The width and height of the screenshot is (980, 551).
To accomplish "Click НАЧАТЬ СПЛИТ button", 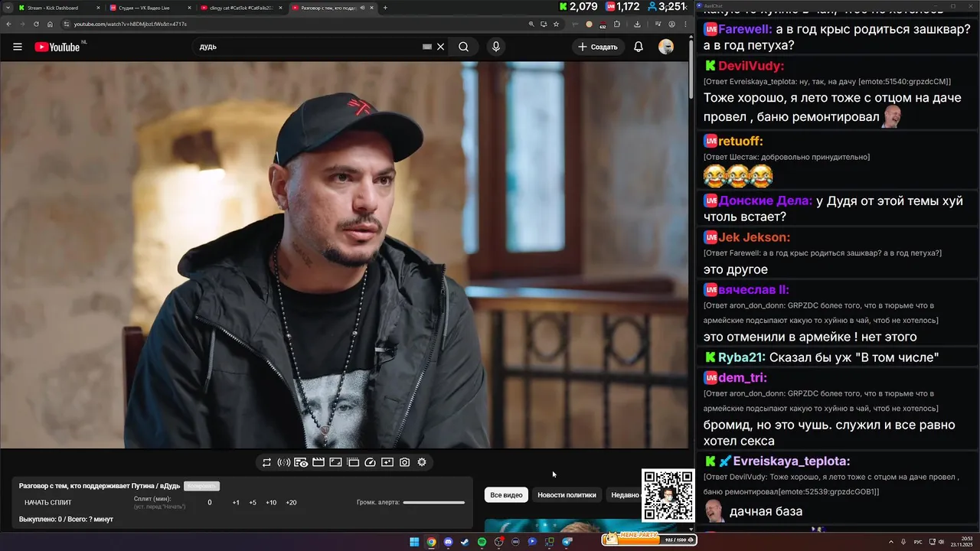I will tap(48, 503).
